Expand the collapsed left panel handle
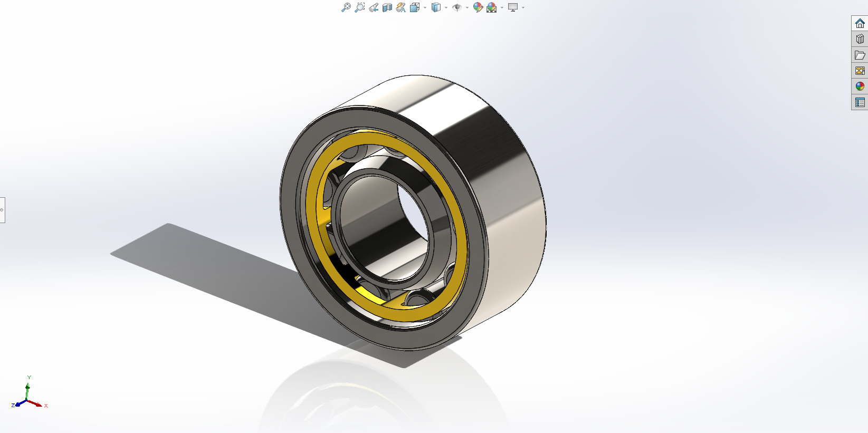This screenshot has width=868, height=433. pyautogui.click(x=2, y=210)
